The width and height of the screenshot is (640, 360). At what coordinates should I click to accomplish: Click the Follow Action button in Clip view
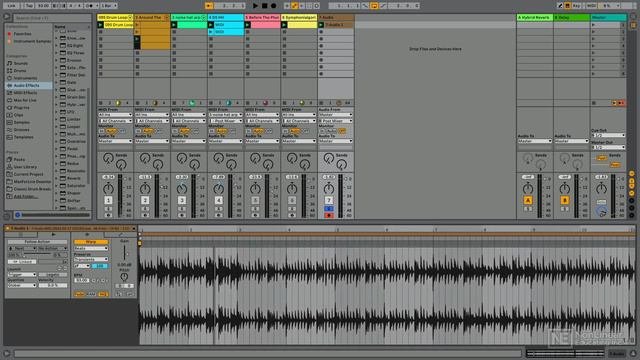38,242
